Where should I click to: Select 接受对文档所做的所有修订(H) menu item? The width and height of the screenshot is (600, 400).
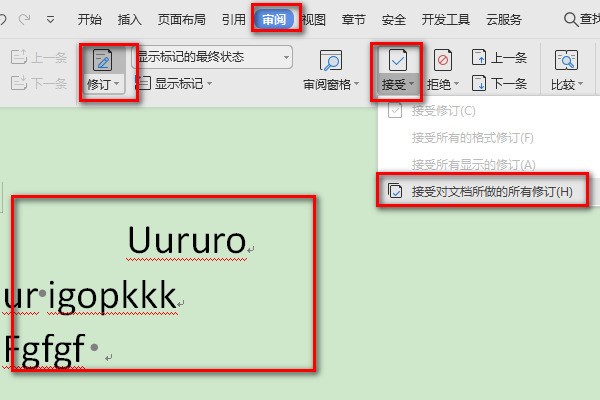491,191
